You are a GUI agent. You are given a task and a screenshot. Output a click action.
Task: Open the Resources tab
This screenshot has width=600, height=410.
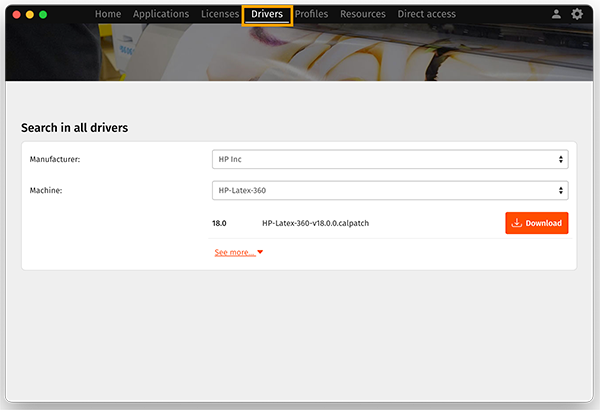pyautogui.click(x=363, y=15)
